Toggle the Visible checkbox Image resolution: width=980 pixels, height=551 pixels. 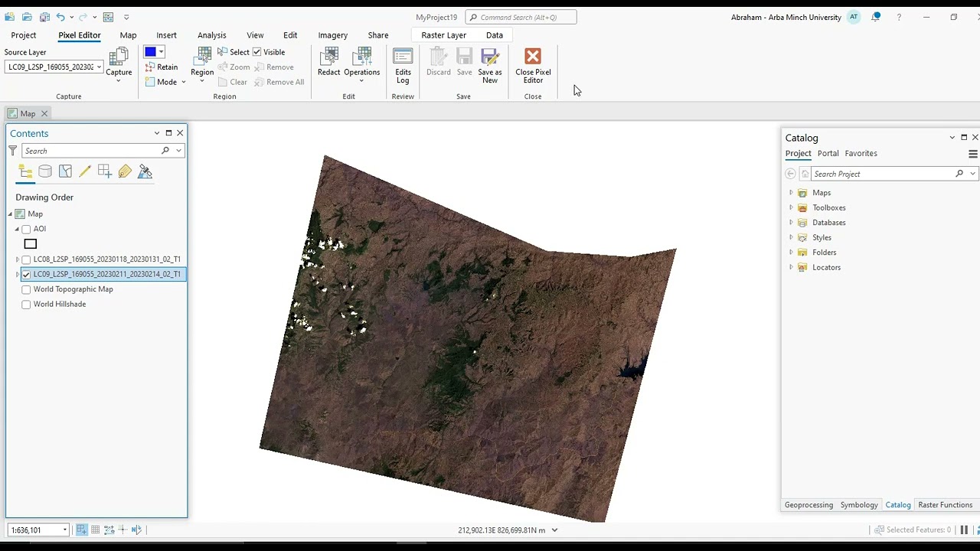tap(257, 52)
